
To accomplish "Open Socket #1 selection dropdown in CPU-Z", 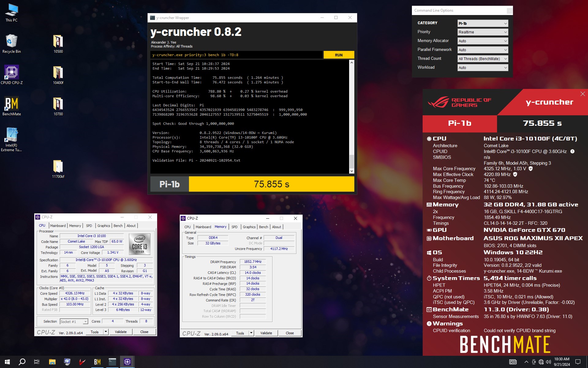I will coord(74,321).
